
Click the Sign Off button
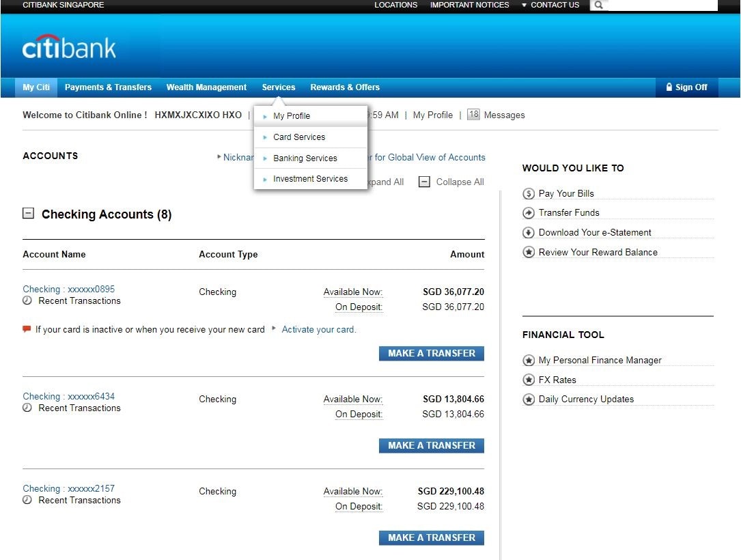686,87
